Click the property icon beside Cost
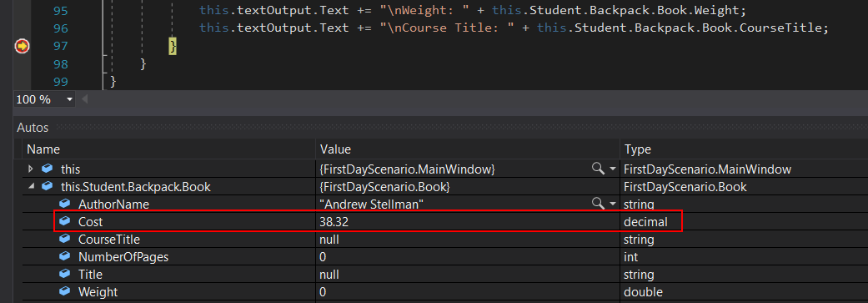The height and width of the screenshot is (303, 868). (x=65, y=221)
